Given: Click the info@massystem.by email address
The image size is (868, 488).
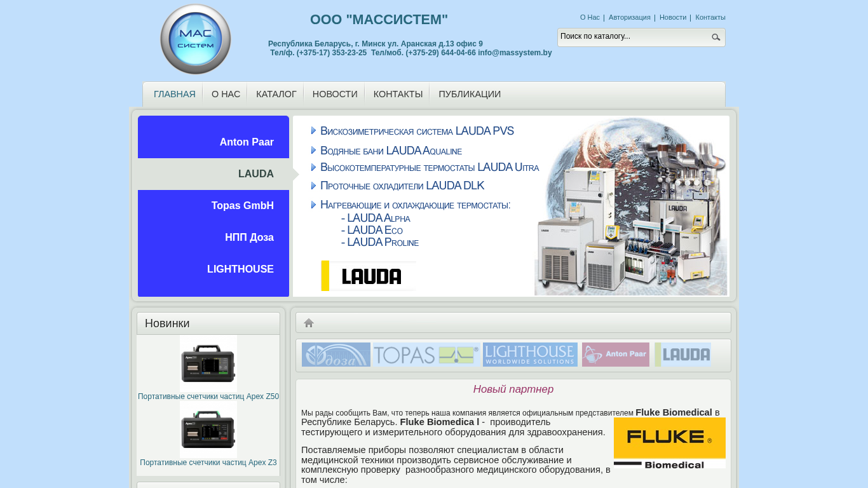Looking at the screenshot, I should pos(515,53).
